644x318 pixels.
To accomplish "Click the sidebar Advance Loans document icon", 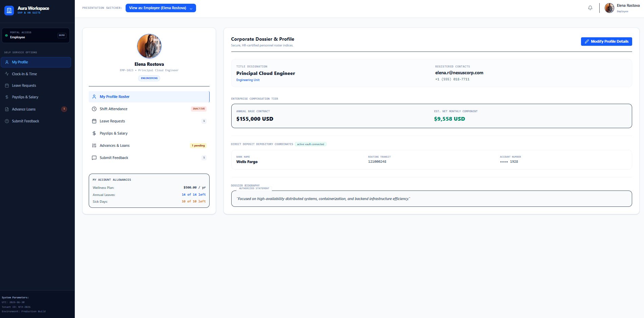I will click(7, 109).
